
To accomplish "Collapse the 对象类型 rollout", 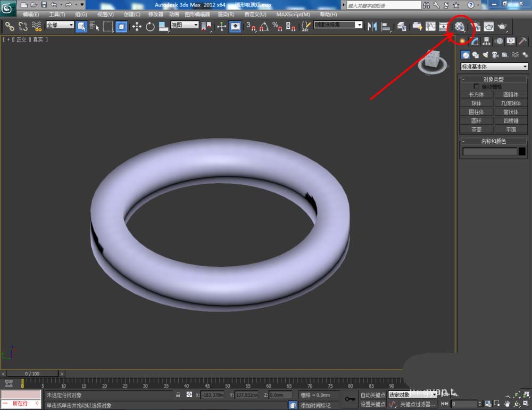I will pyautogui.click(x=493, y=79).
